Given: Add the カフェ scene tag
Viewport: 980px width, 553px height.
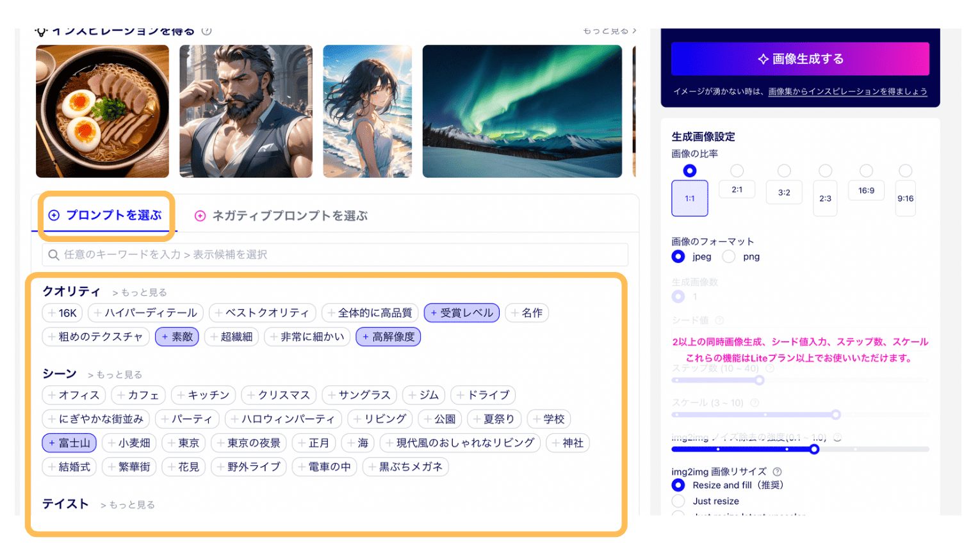Looking at the screenshot, I should [138, 395].
